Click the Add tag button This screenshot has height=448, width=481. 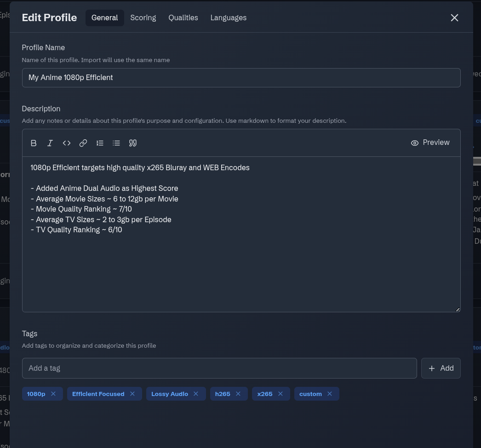pyautogui.click(x=441, y=368)
